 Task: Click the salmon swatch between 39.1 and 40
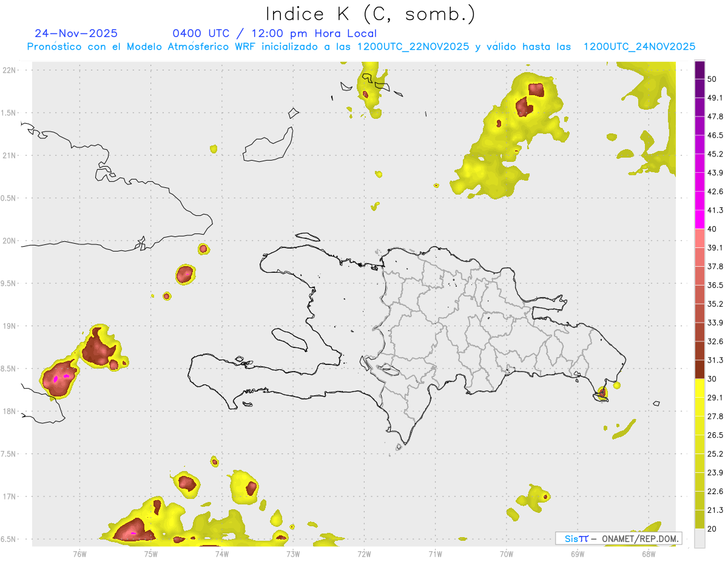[700, 238]
